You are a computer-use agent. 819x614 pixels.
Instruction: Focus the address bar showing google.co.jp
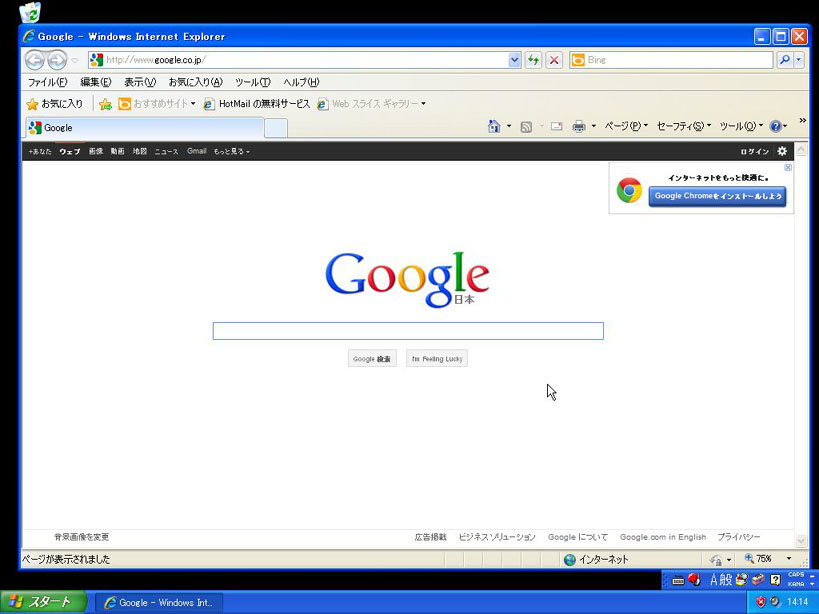point(305,60)
